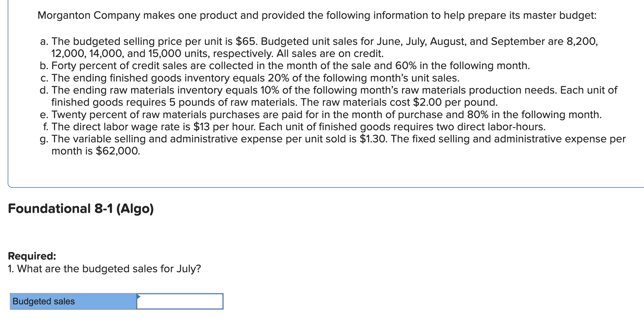Click item f about direct labor wage rate
The height and width of the screenshot is (328, 644).
pyautogui.click(x=294, y=127)
